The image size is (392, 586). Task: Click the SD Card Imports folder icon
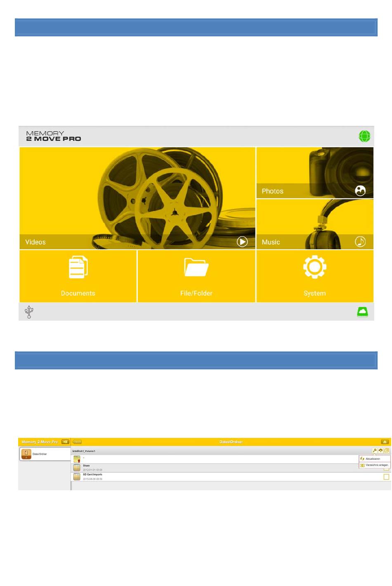[77, 477]
